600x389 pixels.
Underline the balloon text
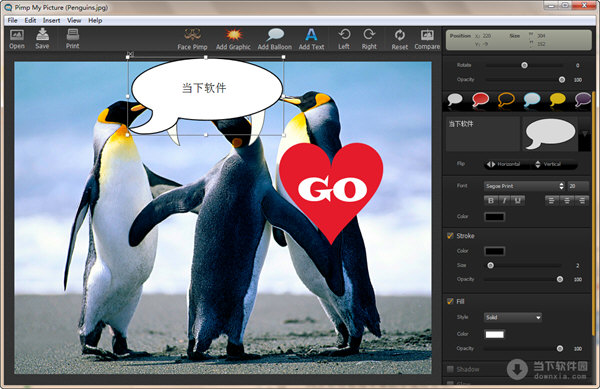517,200
